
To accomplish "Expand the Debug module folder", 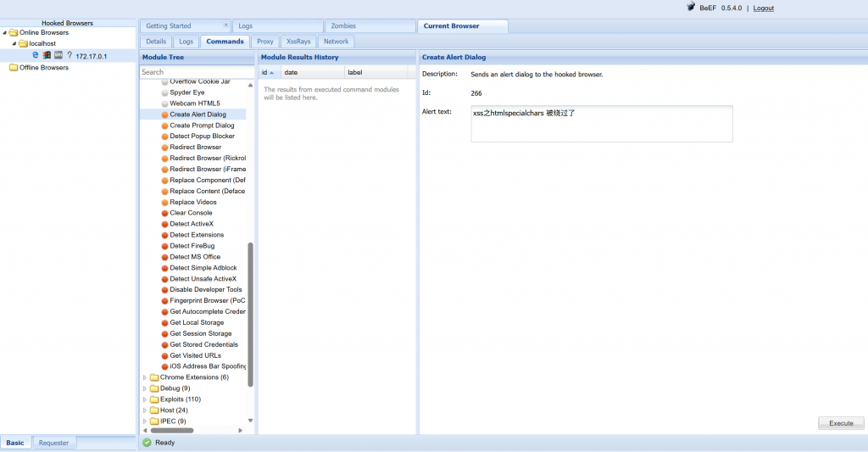I will [x=144, y=388].
